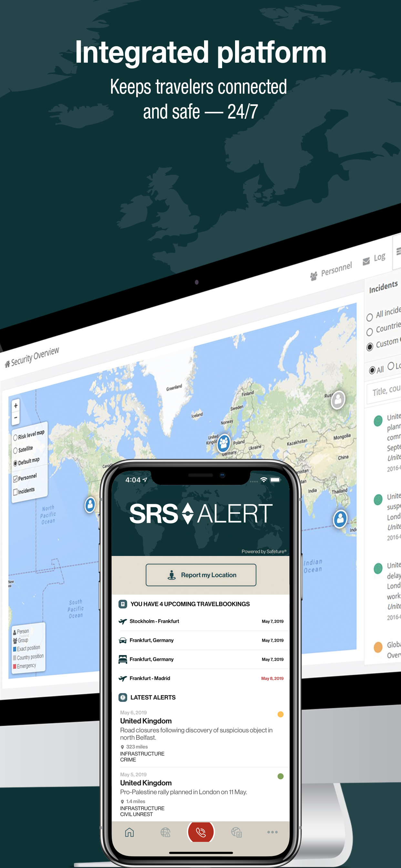Open the Log menu on desktop
Screen dimensions: 401x868
click(374, 259)
